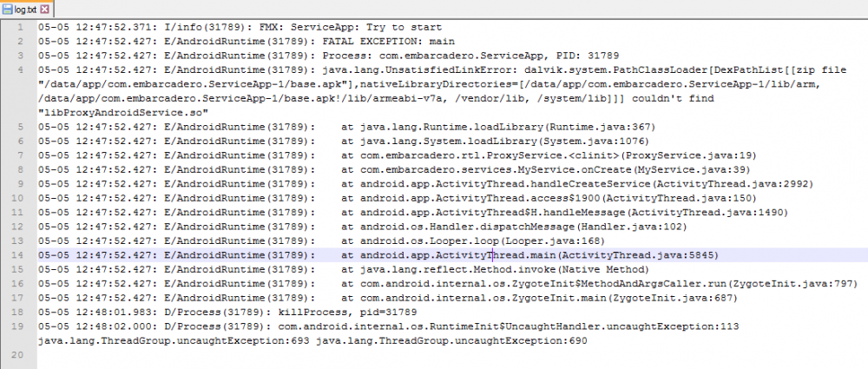Click 'FATAL EXCEPTION: main' text
The height and width of the screenshot is (369, 868).
[x=389, y=42]
